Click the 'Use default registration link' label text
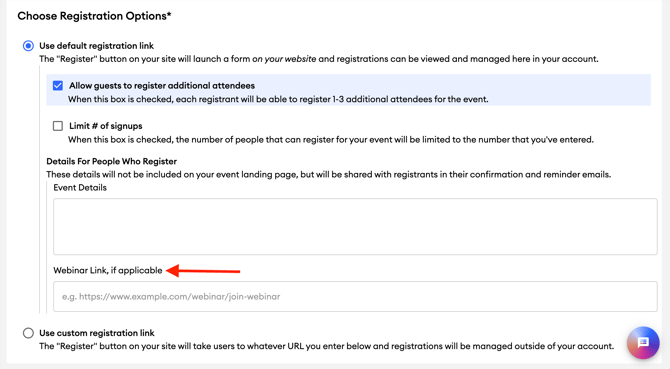The image size is (670, 369). [97, 46]
